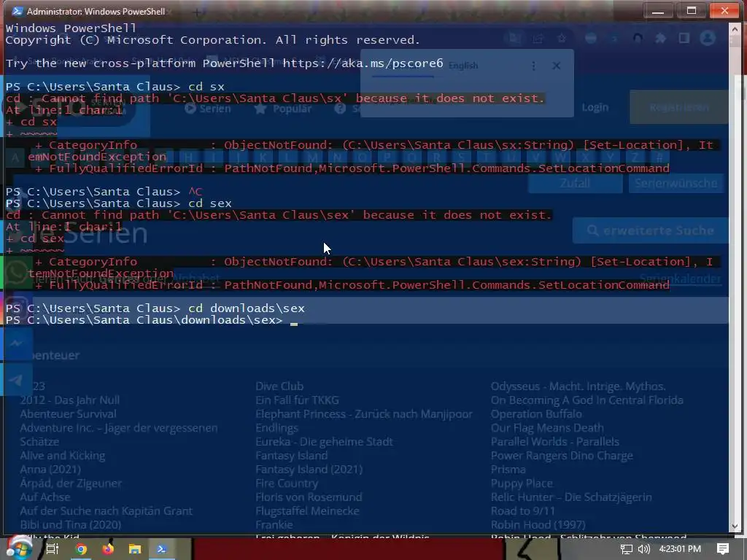Open series link 'Fire Country'

pyautogui.click(x=286, y=483)
